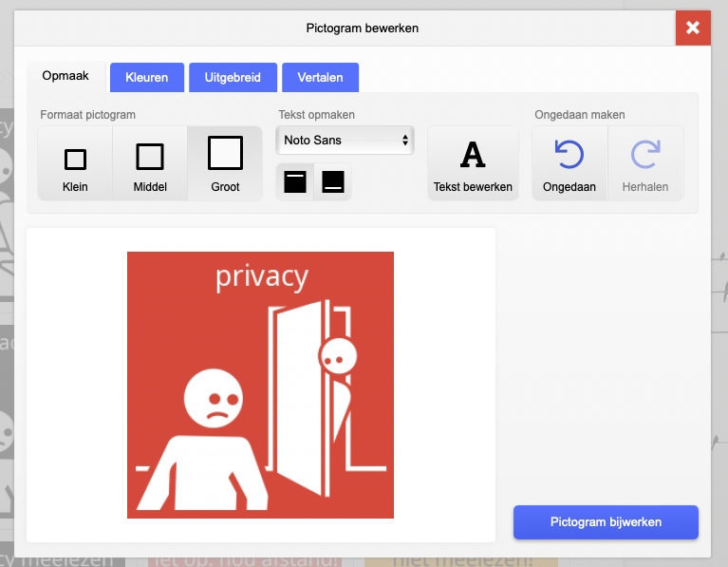Switch to the Kleuren tab

click(147, 77)
